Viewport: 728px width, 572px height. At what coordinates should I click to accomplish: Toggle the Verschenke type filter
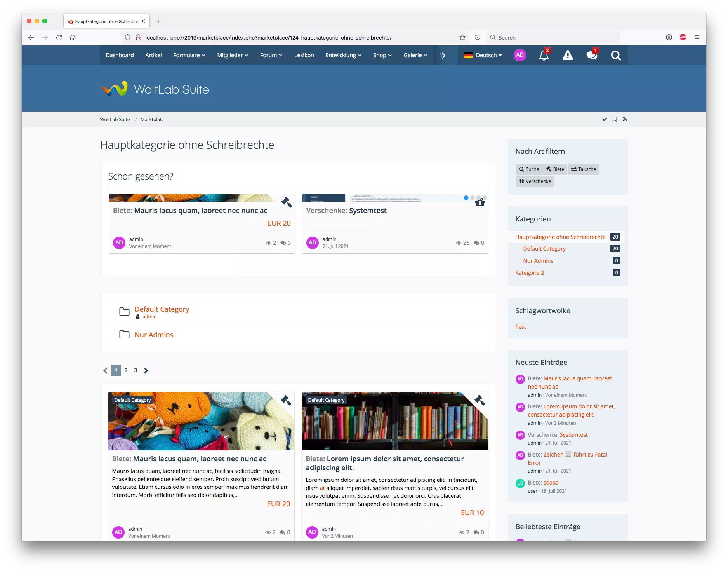coord(535,181)
